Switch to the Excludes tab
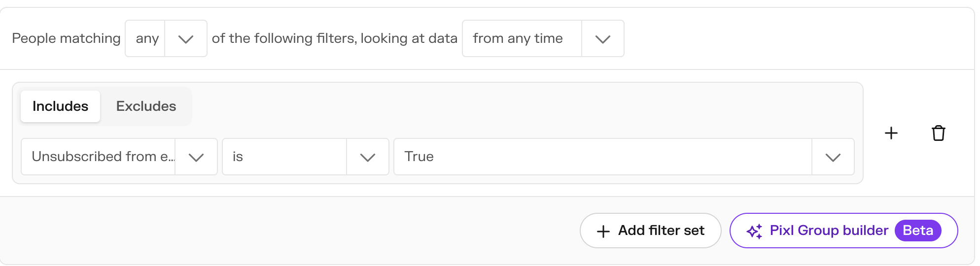The width and height of the screenshot is (980, 266). pos(146,106)
